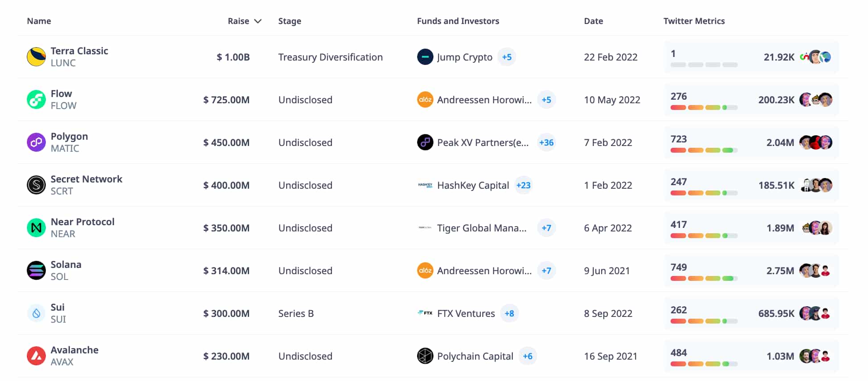Screen dimensions: 868x381
Task: Open the FTX Ventures investor link
Action: tap(466, 313)
